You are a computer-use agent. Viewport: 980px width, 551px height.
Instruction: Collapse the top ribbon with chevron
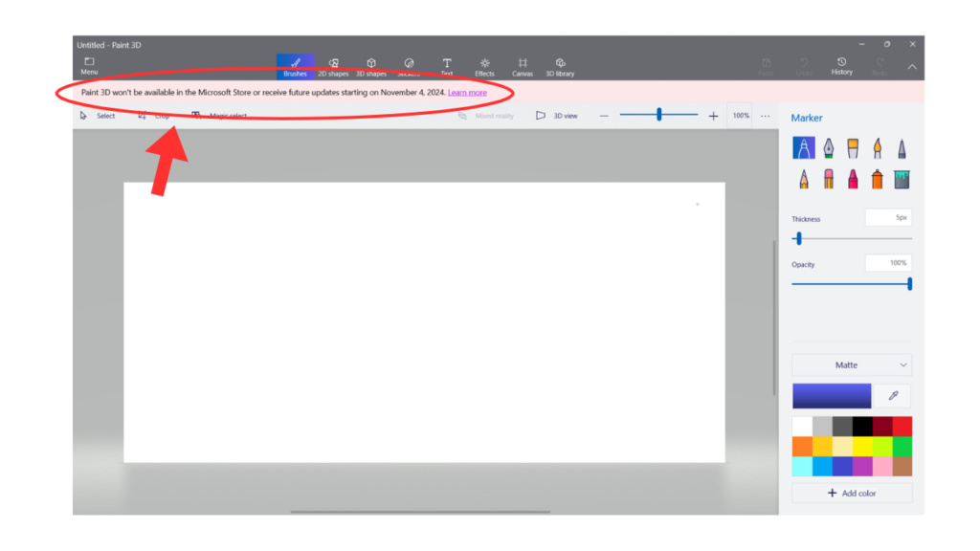coord(912,67)
